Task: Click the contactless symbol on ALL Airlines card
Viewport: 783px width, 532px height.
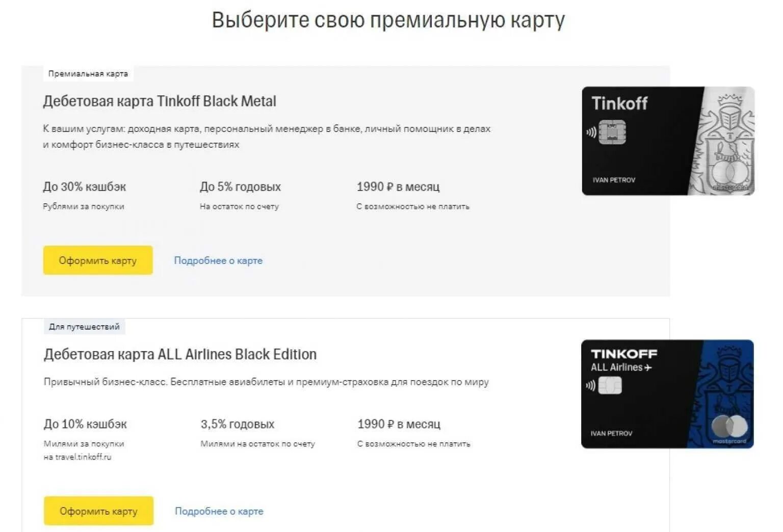Action: tap(590, 385)
